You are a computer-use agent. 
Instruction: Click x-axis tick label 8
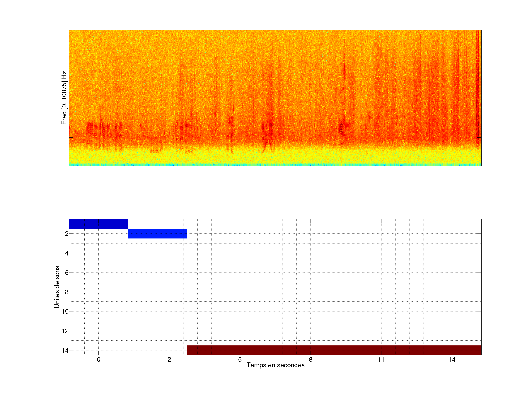tap(311, 359)
